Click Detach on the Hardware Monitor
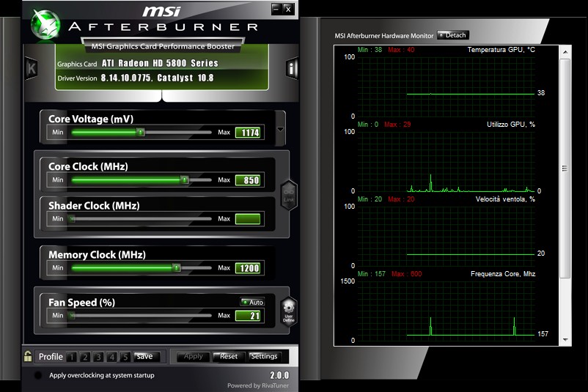Image resolution: width=588 pixels, height=392 pixels. 453,35
